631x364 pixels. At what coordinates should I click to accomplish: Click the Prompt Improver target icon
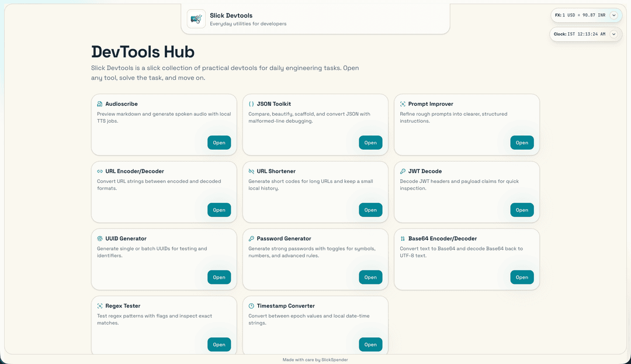click(x=401, y=103)
